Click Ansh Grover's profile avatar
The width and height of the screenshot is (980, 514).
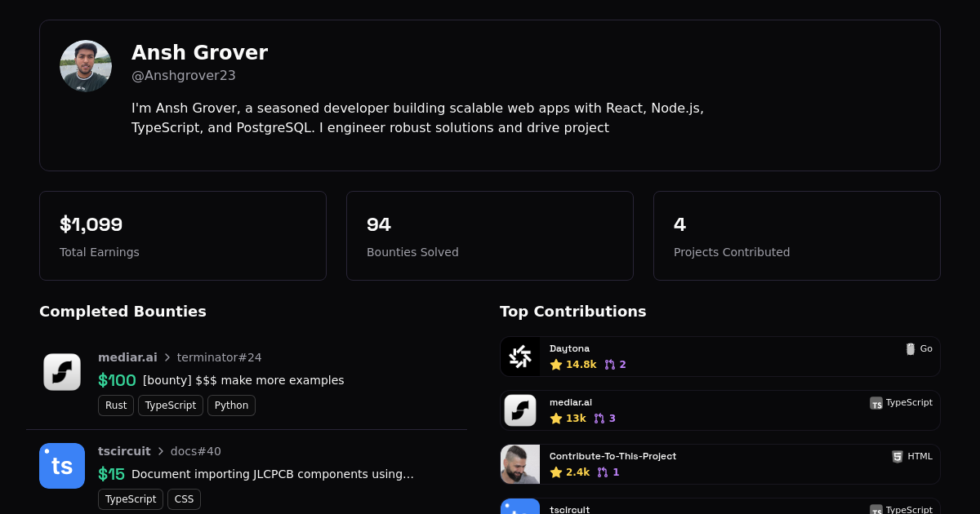pyautogui.click(x=86, y=66)
